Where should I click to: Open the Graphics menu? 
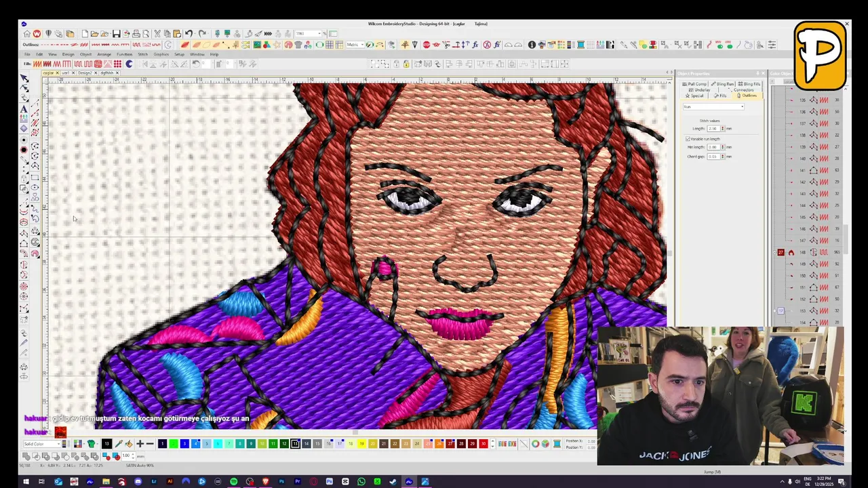click(x=161, y=54)
